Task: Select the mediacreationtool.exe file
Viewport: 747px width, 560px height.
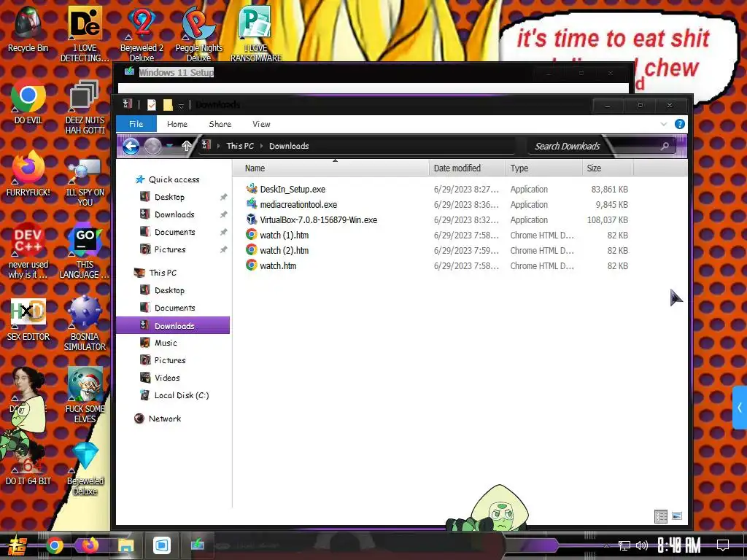Action: coord(298,205)
